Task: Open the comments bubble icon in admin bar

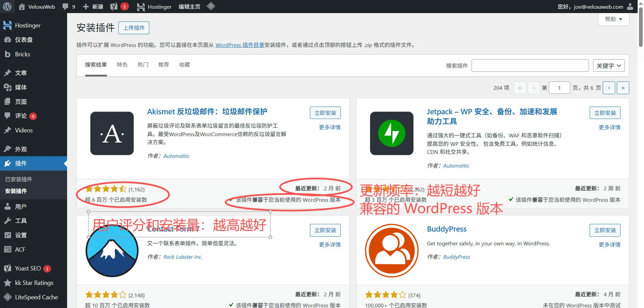Action: [65, 7]
